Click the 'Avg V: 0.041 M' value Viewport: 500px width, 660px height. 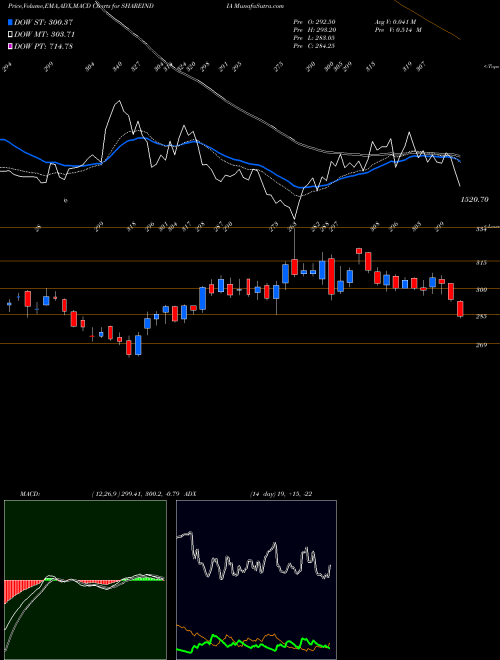[x=395, y=22]
